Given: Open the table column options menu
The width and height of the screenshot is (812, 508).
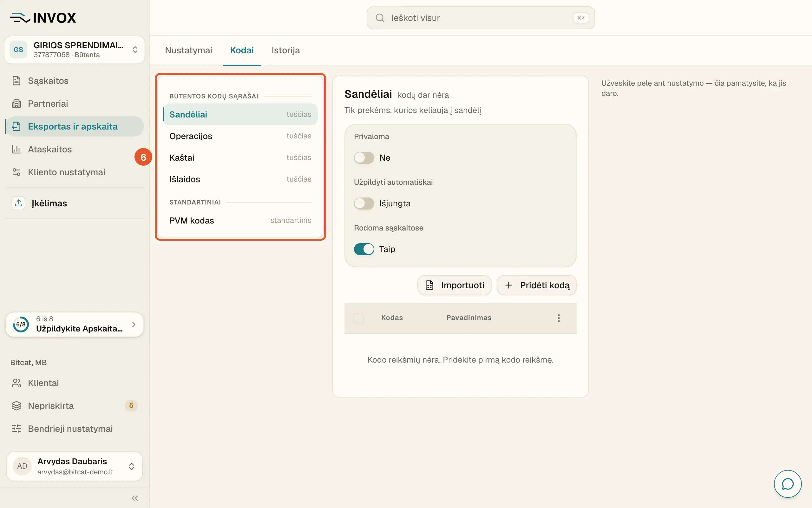Looking at the screenshot, I should [559, 318].
